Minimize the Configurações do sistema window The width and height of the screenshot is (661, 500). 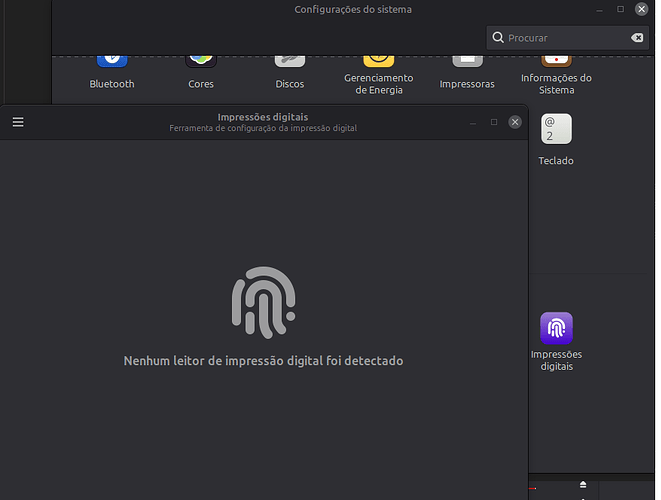[x=599, y=11]
